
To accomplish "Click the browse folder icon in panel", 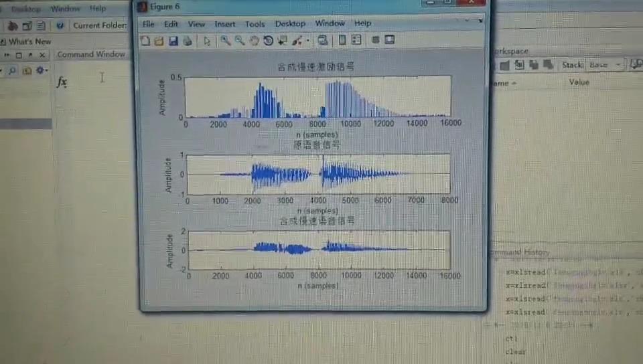I will click(27, 71).
